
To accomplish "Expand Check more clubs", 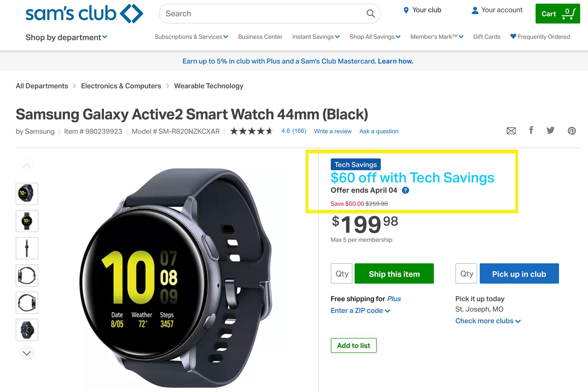I will click(x=488, y=321).
